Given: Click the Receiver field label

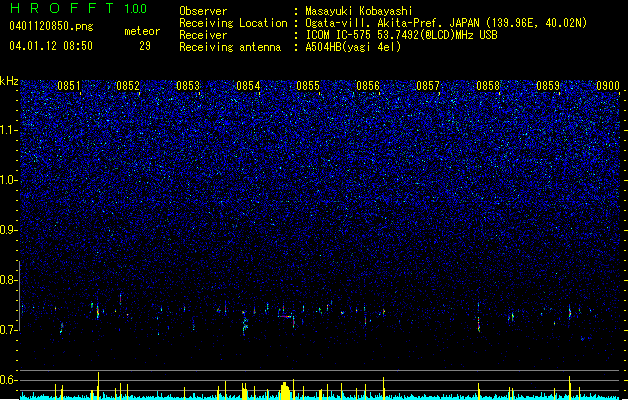Looking at the screenshot, I should point(203,35).
